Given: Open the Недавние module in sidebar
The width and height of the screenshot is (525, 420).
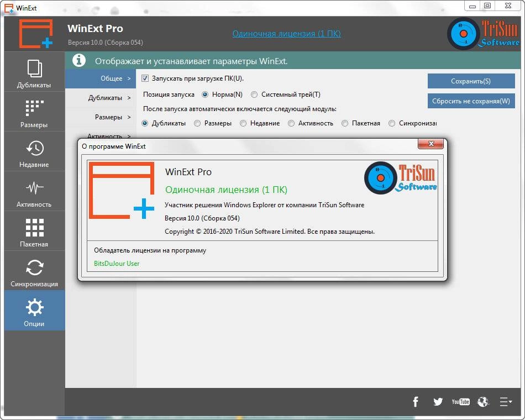Looking at the screenshot, I should tap(34, 152).
